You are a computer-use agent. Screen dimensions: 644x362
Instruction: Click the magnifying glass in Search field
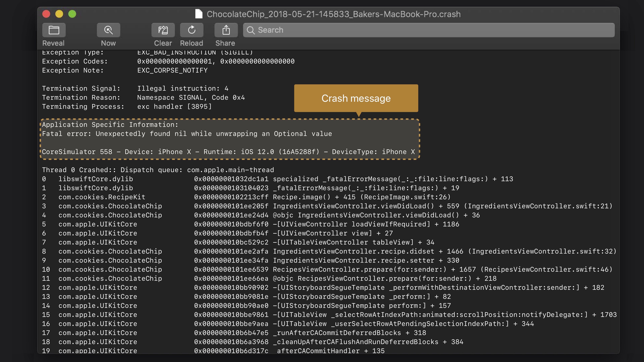tap(251, 30)
